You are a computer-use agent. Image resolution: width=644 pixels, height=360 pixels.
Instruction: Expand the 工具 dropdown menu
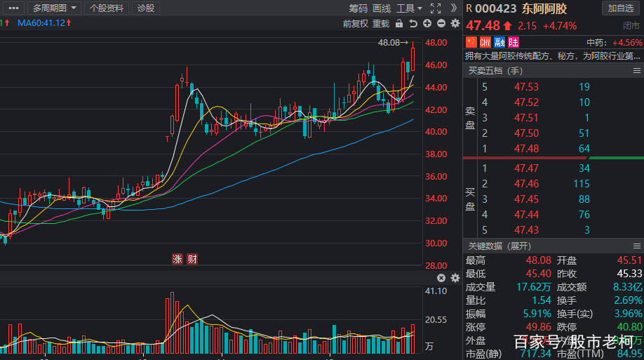(x=409, y=8)
